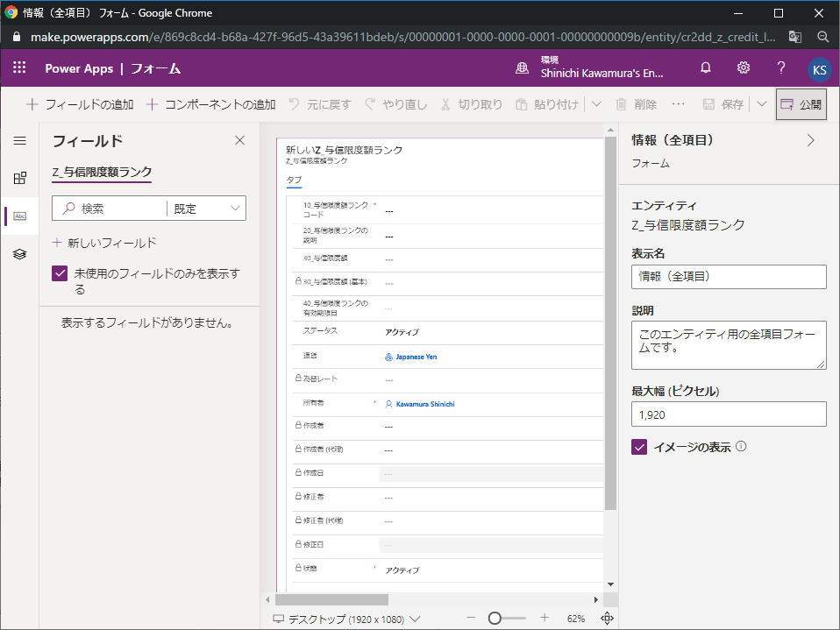
Task: Select the Z_与信限度額ランク tab heading
Action: coord(102,172)
